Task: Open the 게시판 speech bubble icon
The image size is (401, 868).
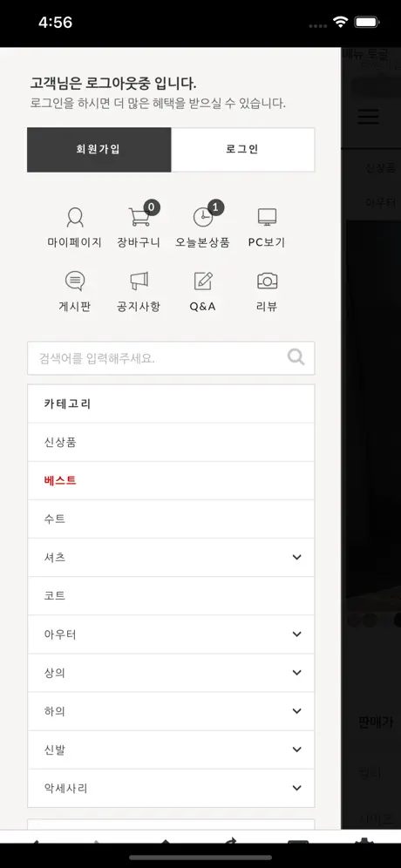Action: (x=75, y=281)
